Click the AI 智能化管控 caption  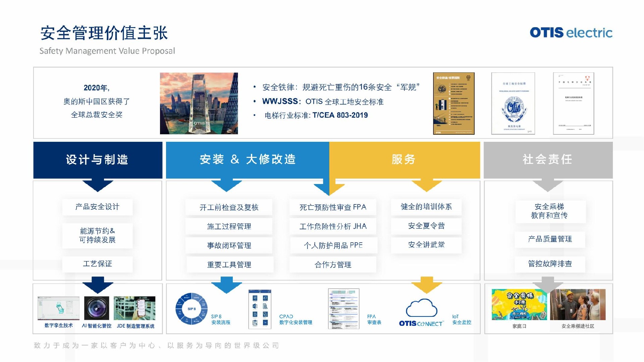[x=97, y=326]
